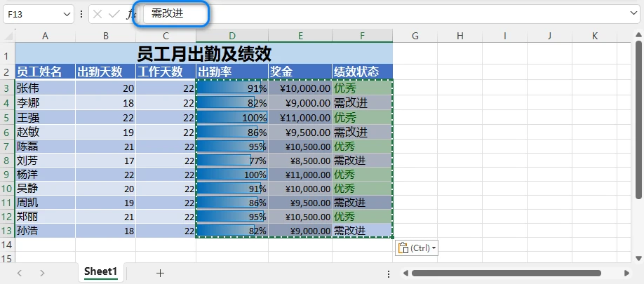The width and height of the screenshot is (644, 284).
Task: Select the cell with name 孙浩
Action: tap(45, 230)
